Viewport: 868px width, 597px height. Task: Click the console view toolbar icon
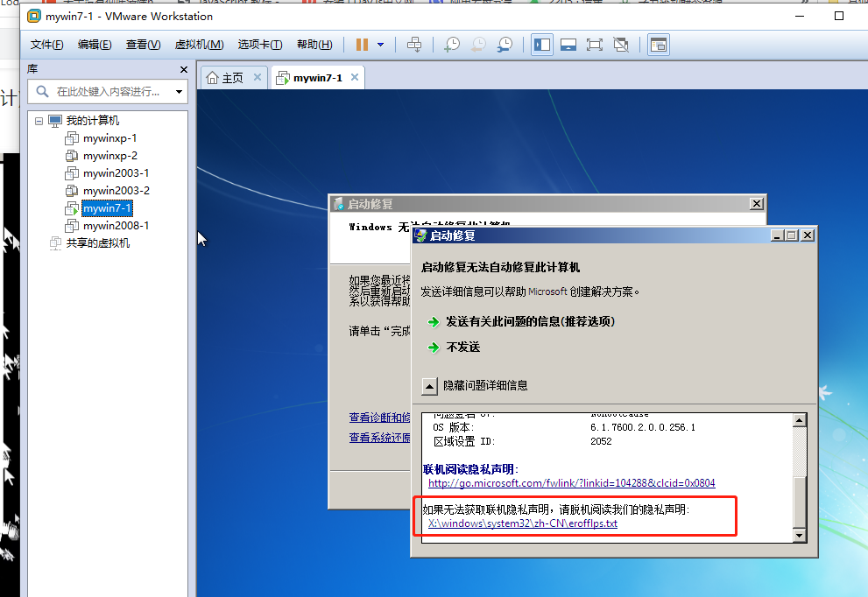(x=658, y=45)
